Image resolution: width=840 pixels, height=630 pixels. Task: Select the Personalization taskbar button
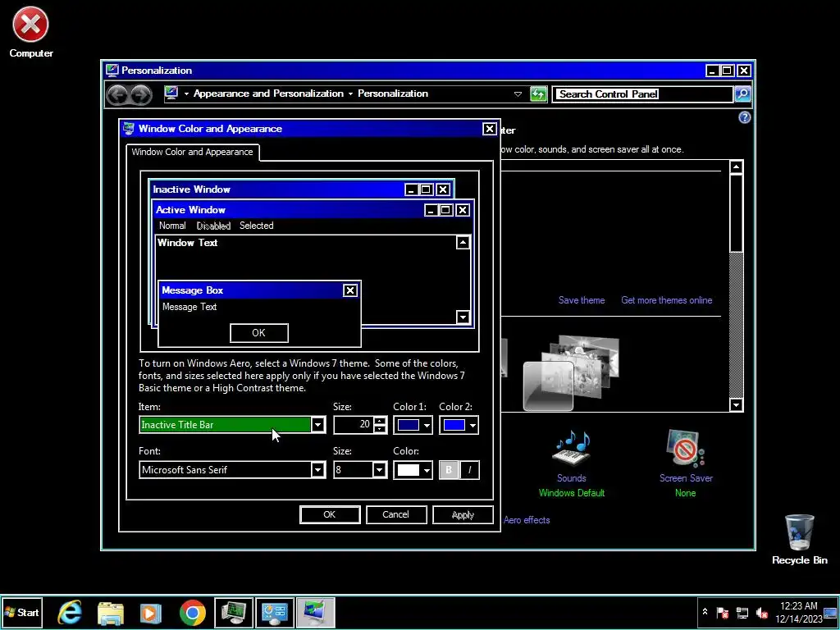pyautogui.click(x=316, y=612)
